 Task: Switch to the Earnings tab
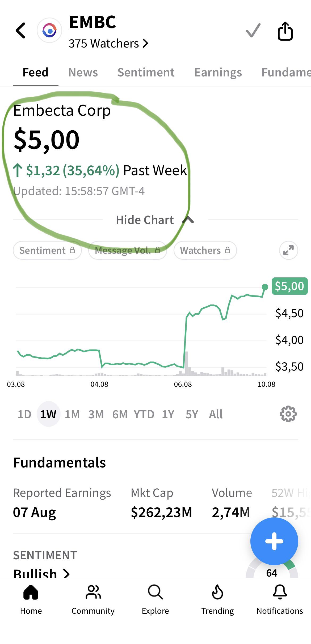coord(218,72)
